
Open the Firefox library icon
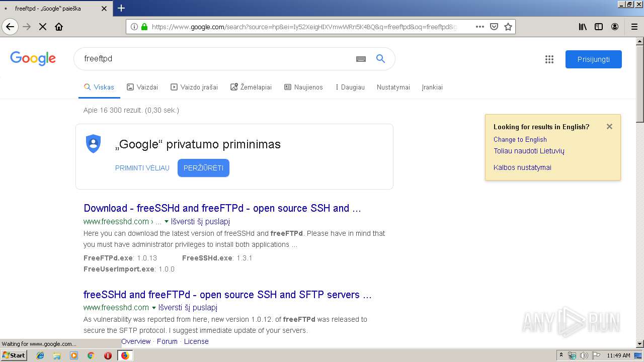pos(583,27)
